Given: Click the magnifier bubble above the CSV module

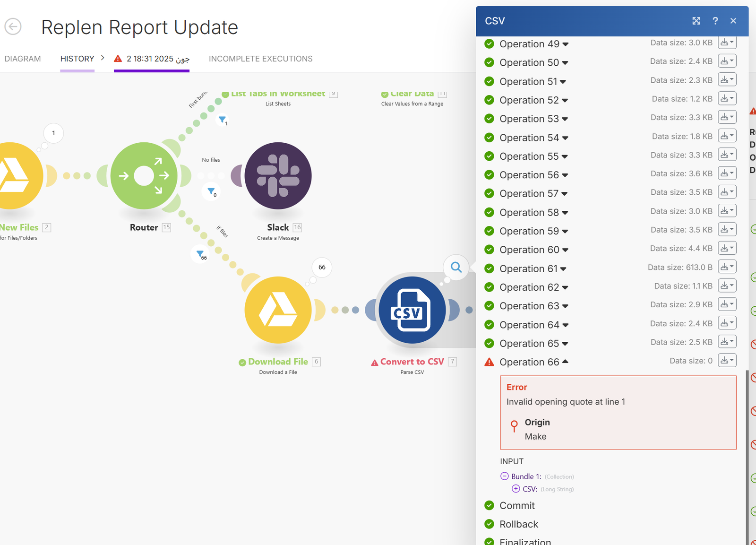Looking at the screenshot, I should (456, 267).
